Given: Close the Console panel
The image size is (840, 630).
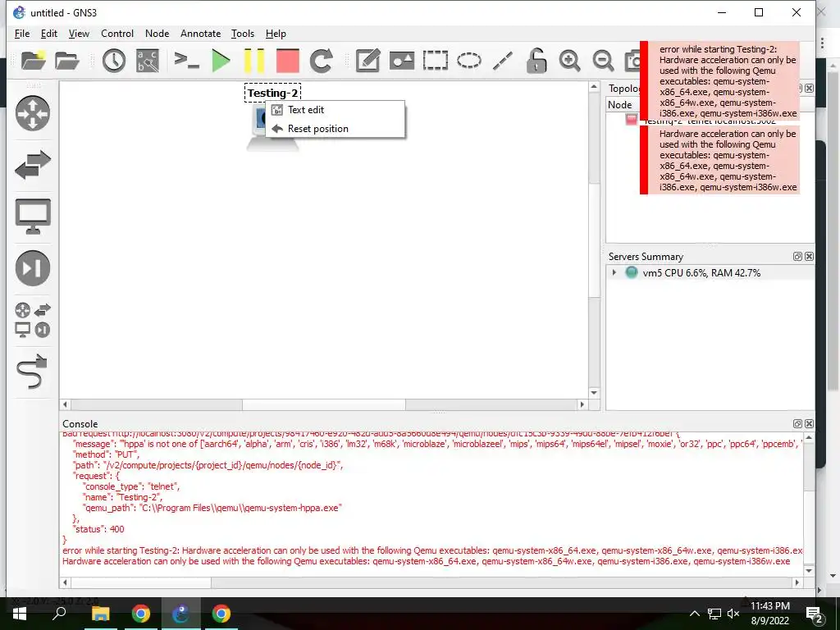Looking at the screenshot, I should click(809, 424).
